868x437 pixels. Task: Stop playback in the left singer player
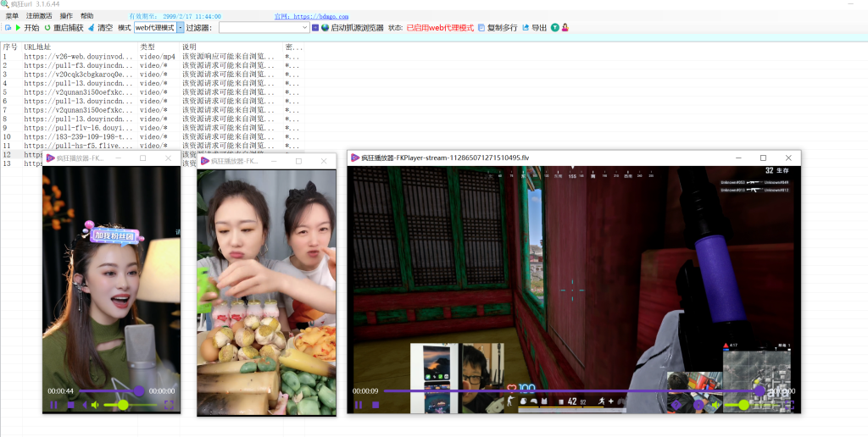pos(71,405)
